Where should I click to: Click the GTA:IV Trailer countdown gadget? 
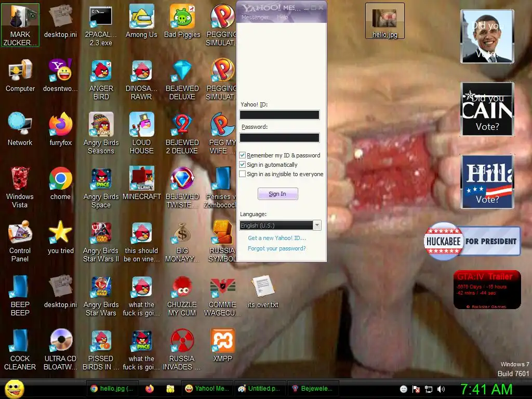(x=487, y=290)
